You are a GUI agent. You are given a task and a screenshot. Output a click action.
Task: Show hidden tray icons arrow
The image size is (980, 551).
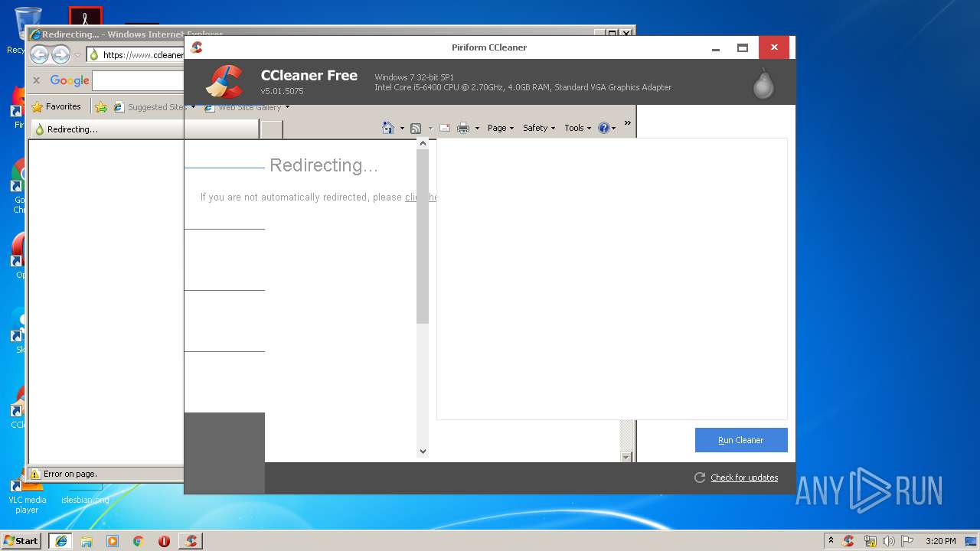click(x=831, y=541)
